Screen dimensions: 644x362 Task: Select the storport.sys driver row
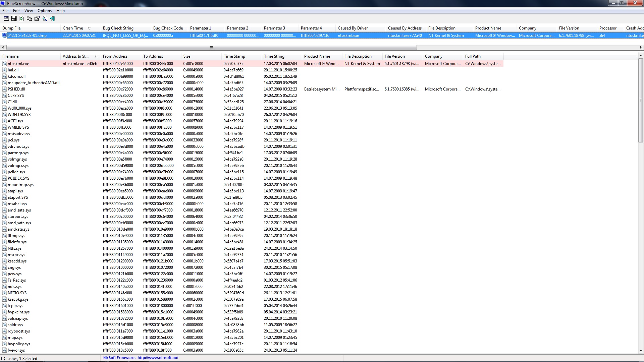click(x=252, y=216)
